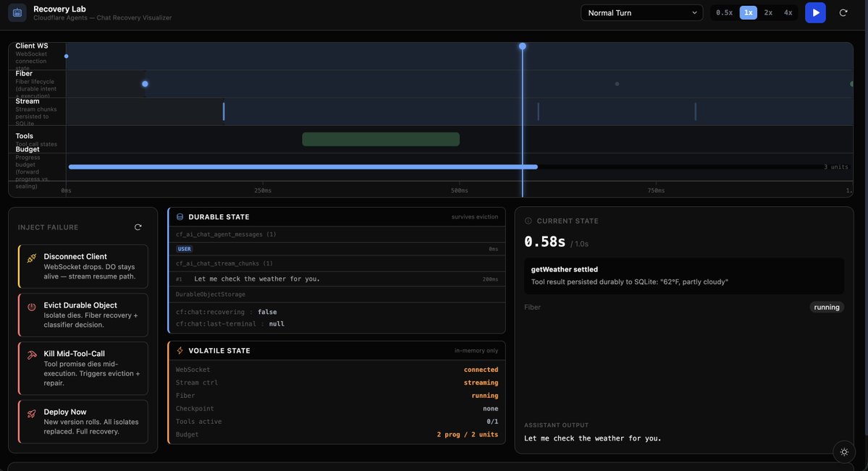Select the Volatile State panel header
The height and width of the screenshot is (471, 868).
coord(337,350)
